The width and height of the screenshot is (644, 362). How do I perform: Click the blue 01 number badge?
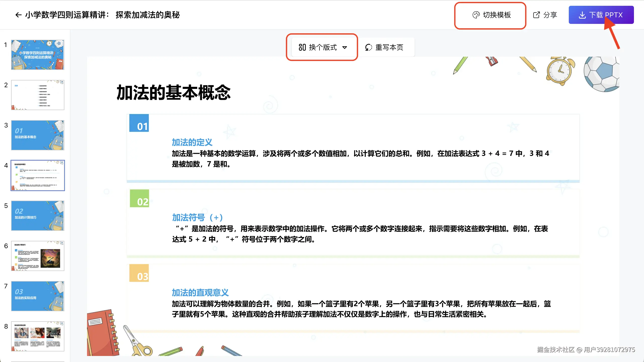click(139, 123)
